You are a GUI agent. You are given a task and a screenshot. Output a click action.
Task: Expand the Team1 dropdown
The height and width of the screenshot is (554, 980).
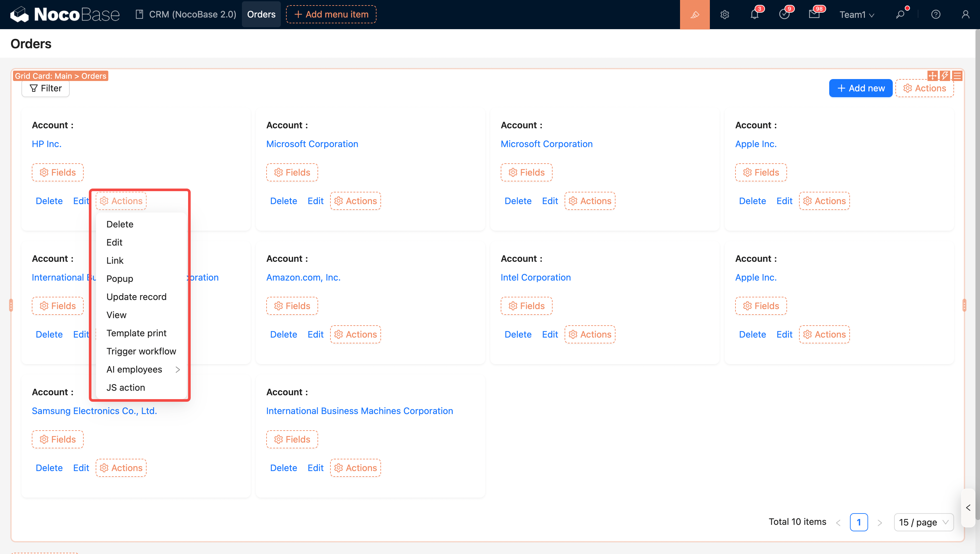pos(857,15)
